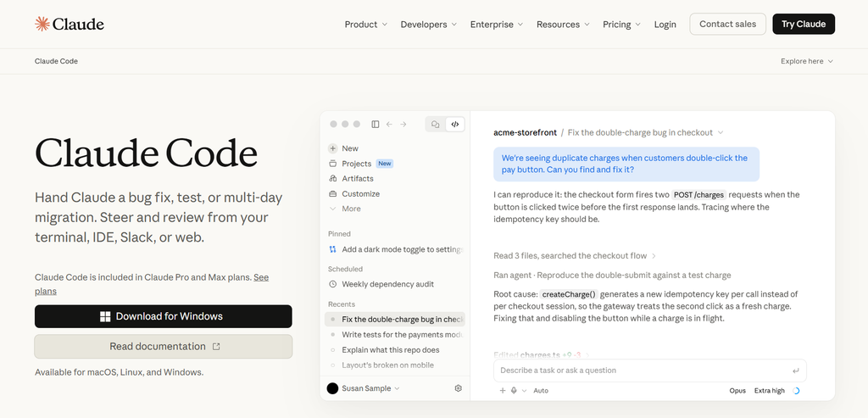The image size is (868, 418).
Task: Select the Auto mode option below prompt
Action: [x=541, y=390]
